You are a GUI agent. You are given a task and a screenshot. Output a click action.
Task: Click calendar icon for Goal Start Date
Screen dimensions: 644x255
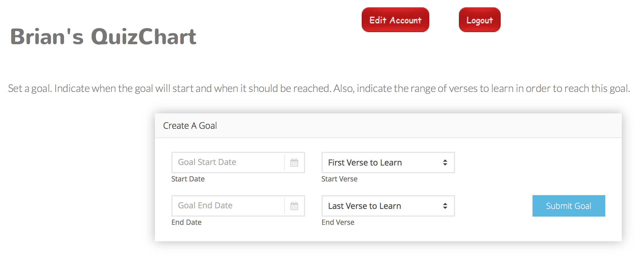pyautogui.click(x=294, y=162)
